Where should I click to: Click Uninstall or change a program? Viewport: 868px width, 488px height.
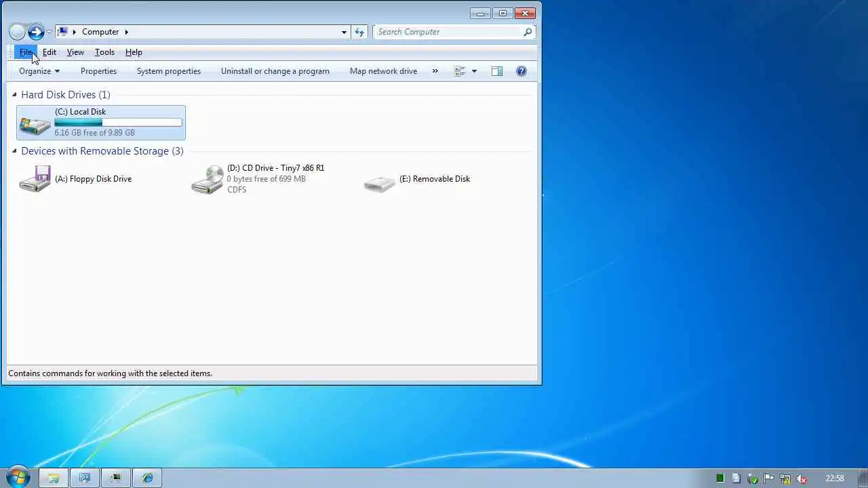pyautogui.click(x=275, y=71)
